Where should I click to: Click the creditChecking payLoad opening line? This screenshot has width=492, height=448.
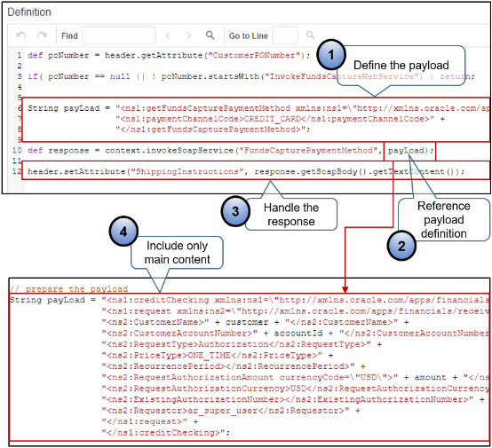coord(250,300)
